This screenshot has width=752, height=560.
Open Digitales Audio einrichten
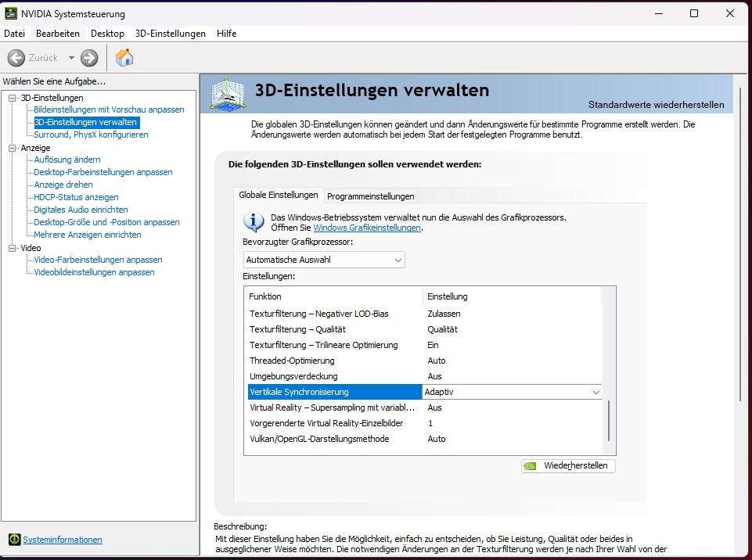[x=81, y=210]
